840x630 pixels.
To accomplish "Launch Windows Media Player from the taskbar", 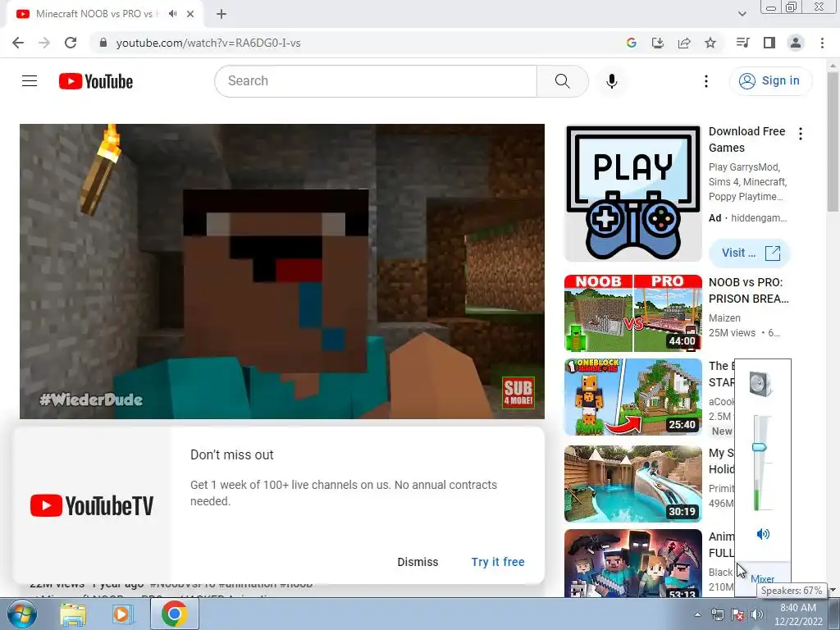I will [x=123, y=614].
